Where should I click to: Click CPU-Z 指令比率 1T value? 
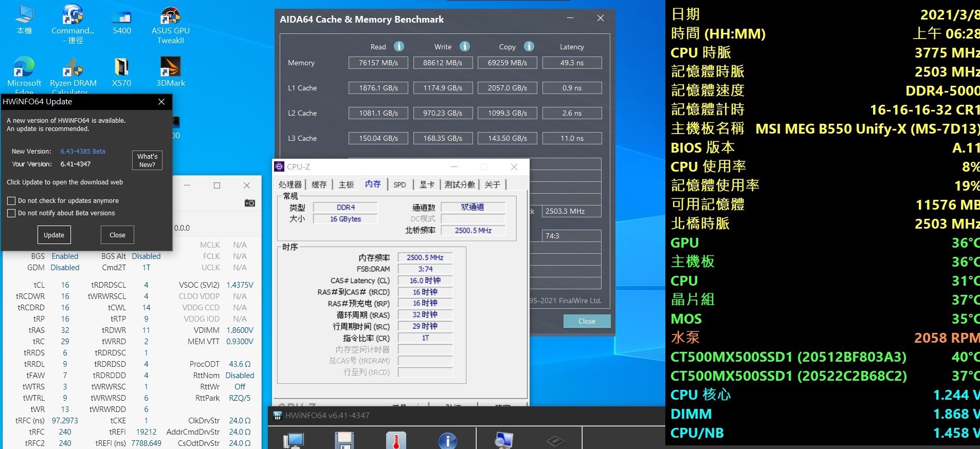pos(425,338)
